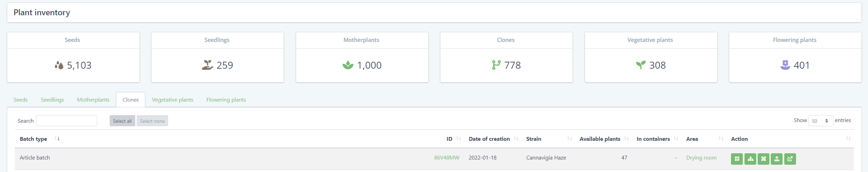
Task: Click the hierarchy tree action icon
Action: (750, 159)
